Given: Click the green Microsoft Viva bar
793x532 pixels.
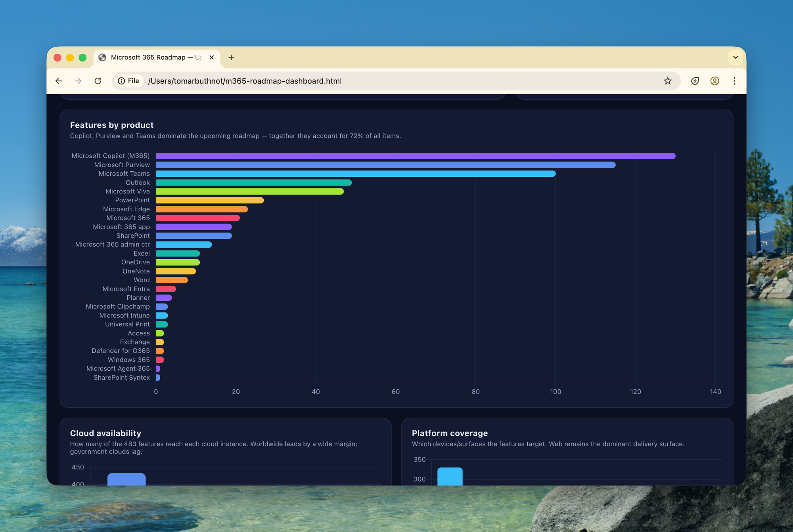Looking at the screenshot, I should (x=249, y=191).
